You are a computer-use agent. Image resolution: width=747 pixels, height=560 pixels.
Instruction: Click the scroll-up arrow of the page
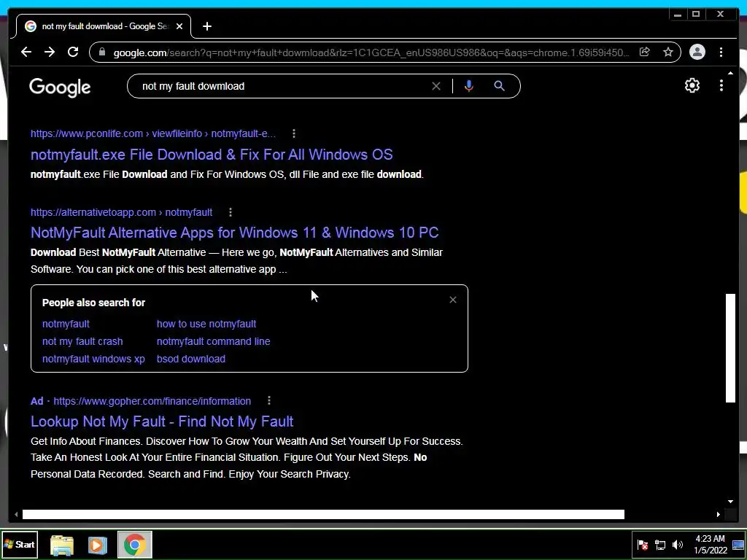coord(730,74)
